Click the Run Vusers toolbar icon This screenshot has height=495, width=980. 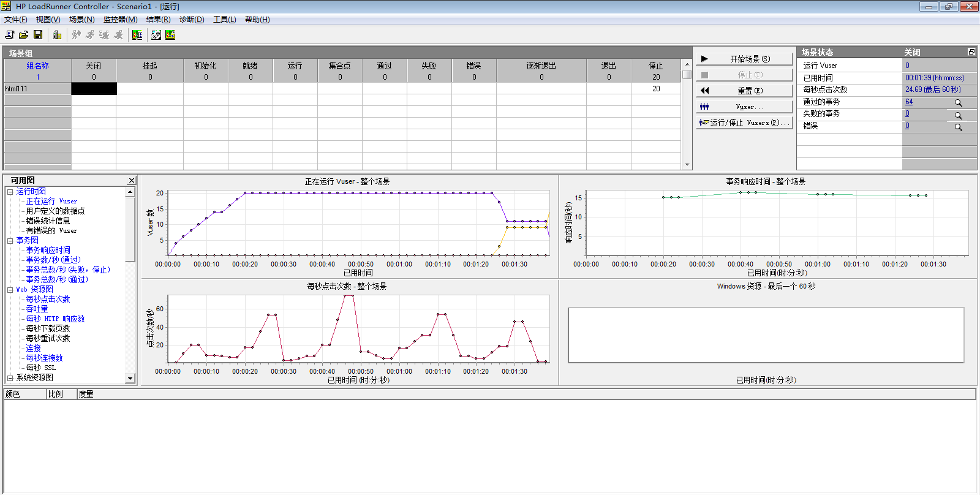point(90,35)
